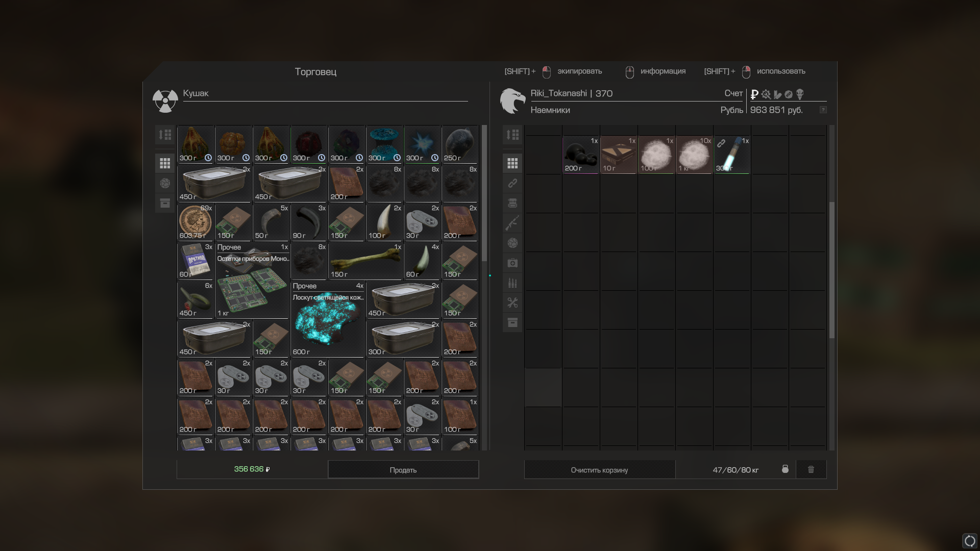Select the player armor filter icon

(x=512, y=203)
